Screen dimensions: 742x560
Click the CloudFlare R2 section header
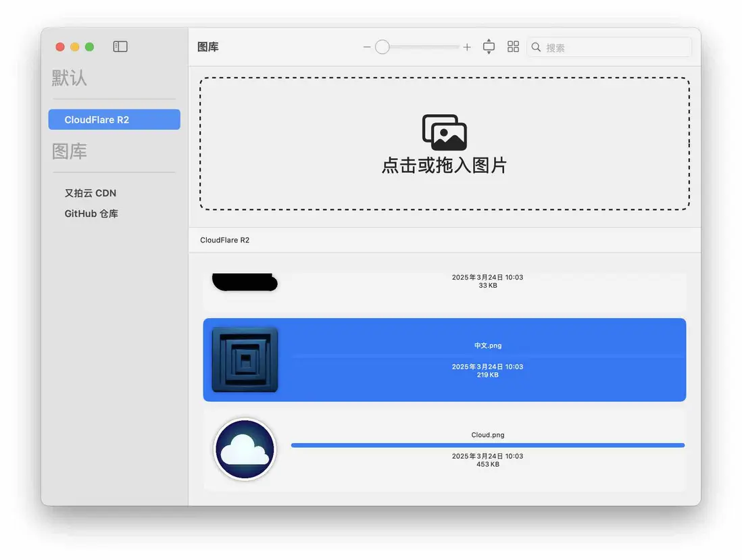tap(225, 240)
